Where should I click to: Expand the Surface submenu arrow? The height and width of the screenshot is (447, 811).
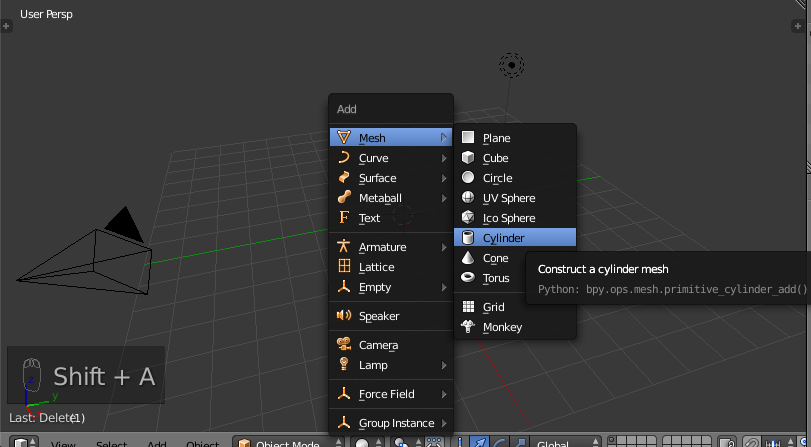click(x=444, y=178)
